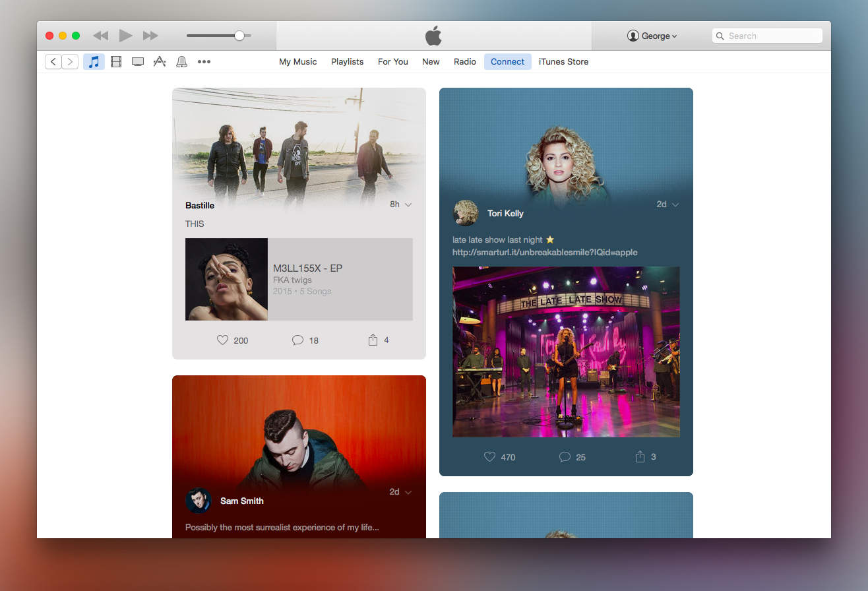Adjust the volume slider knob
The width and height of the screenshot is (868, 591).
(239, 36)
